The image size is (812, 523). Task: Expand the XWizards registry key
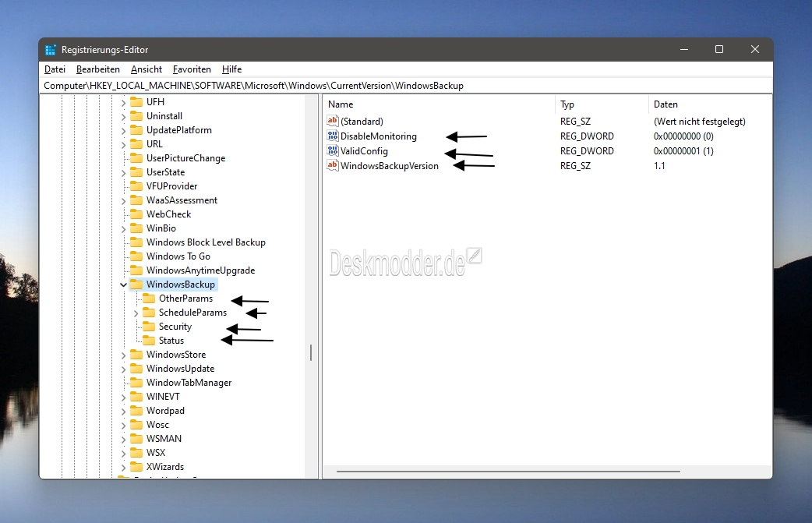click(x=123, y=467)
